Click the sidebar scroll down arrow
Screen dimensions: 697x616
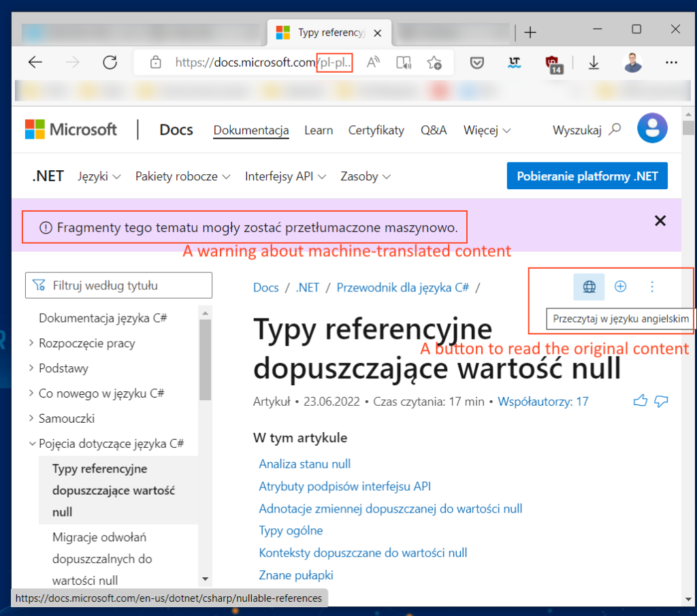[205, 579]
